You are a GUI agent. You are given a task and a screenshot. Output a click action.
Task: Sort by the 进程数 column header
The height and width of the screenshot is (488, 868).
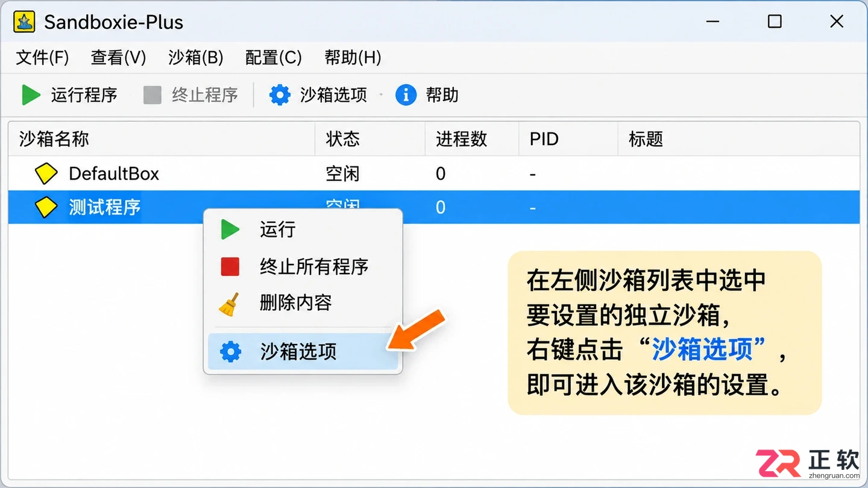point(472,139)
